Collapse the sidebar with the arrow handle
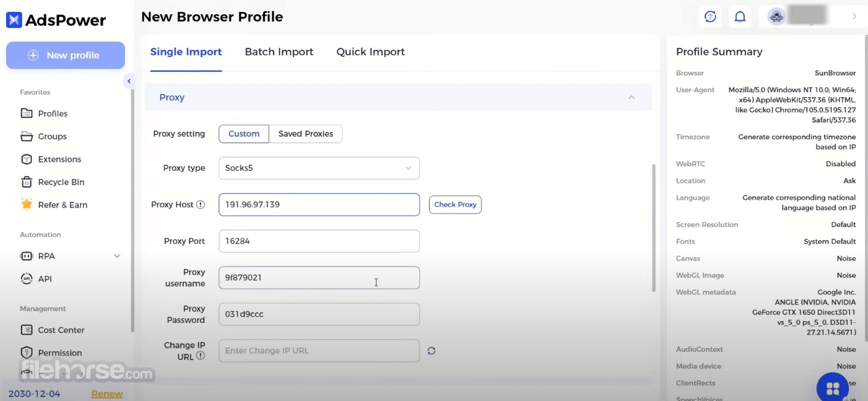 (x=129, y=81)
